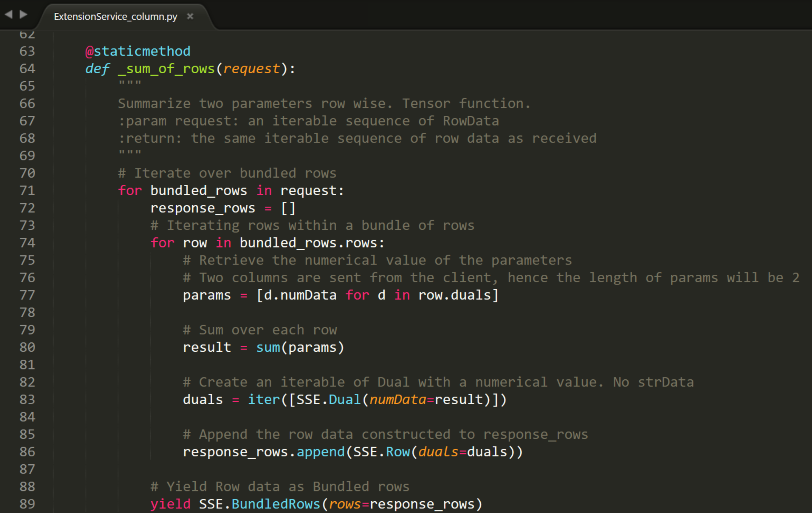Click line number 71 in gutter
Screen dimensions: 812x513
click(27, 191)
